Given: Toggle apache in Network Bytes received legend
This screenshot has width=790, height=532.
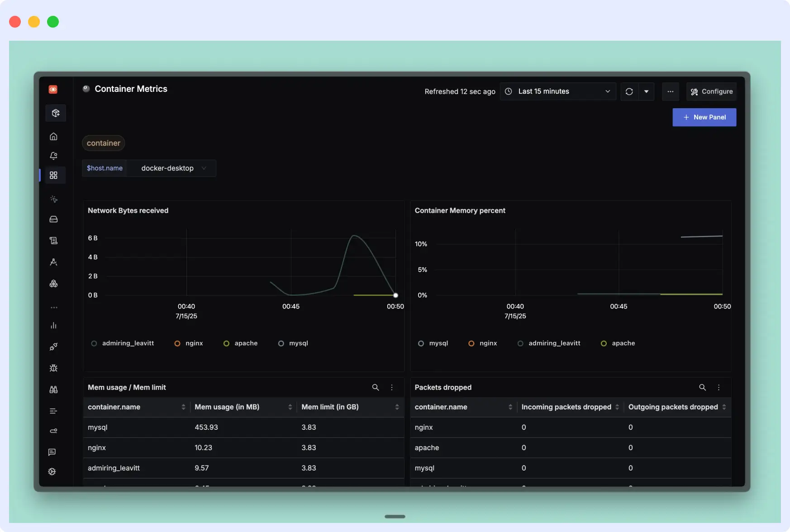Looking at the screenshot, I should coord(241,343).
